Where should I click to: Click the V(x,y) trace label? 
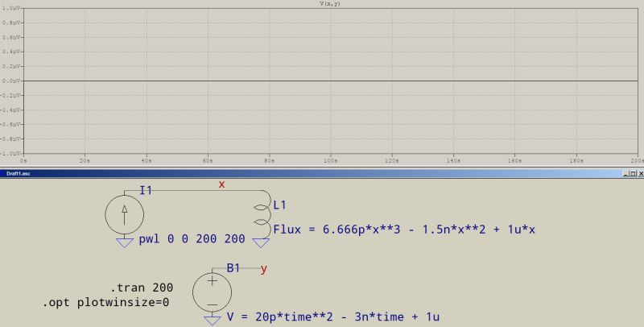point(330,3)
